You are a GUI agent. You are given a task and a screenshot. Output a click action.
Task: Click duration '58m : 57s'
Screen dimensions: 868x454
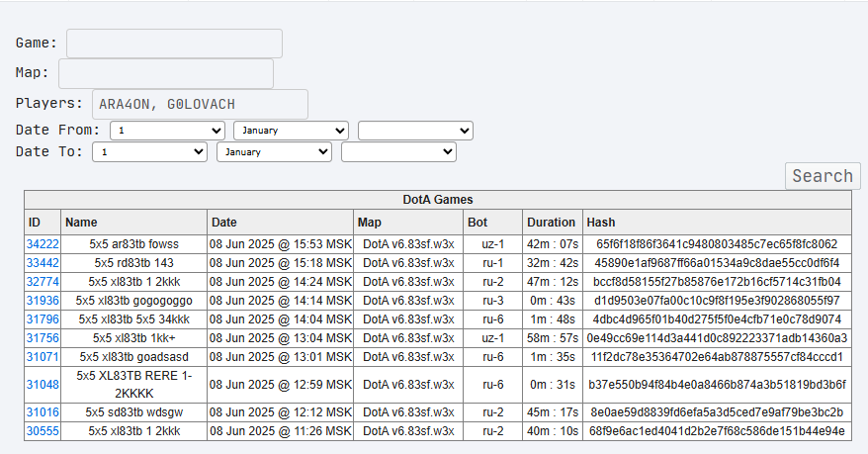[x=553, y=338]
